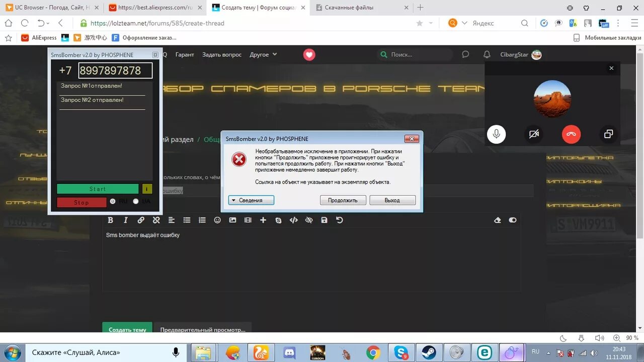
Task: Click Продолжить in the error dialog
Action: click(343, 200)
